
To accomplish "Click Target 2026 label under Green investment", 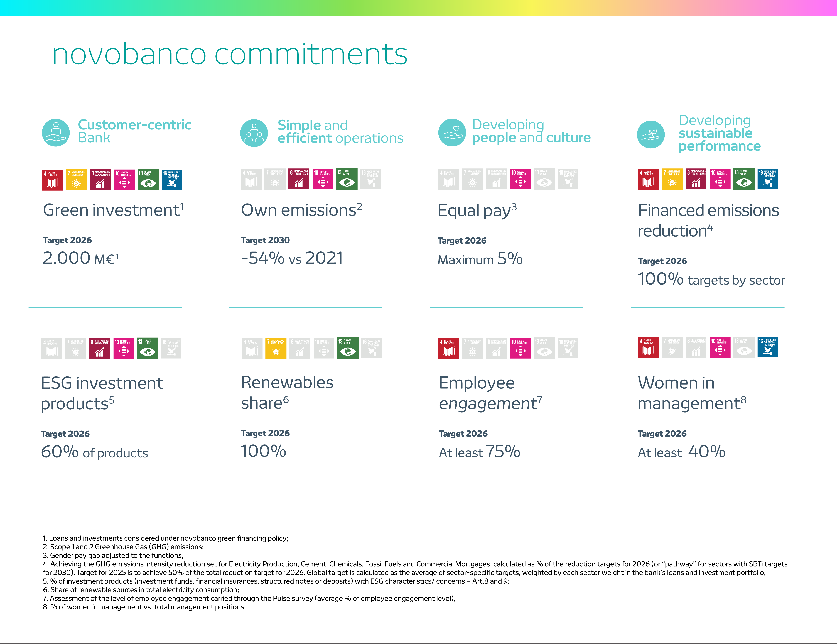I will click(67, 240).
